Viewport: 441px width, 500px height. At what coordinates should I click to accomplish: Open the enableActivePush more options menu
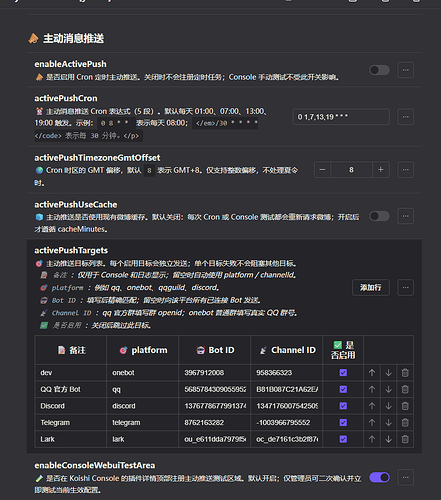click(x=406, y=70)
